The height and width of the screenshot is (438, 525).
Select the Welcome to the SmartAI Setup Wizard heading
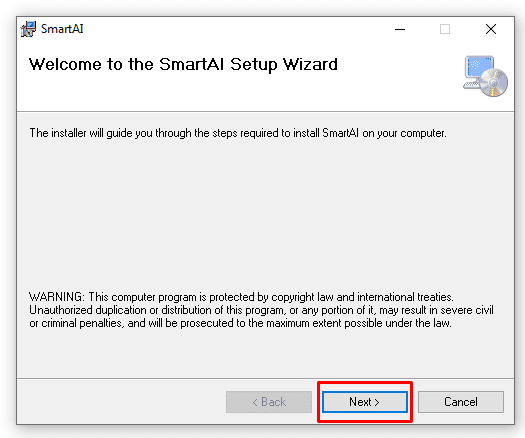(183, 65)
